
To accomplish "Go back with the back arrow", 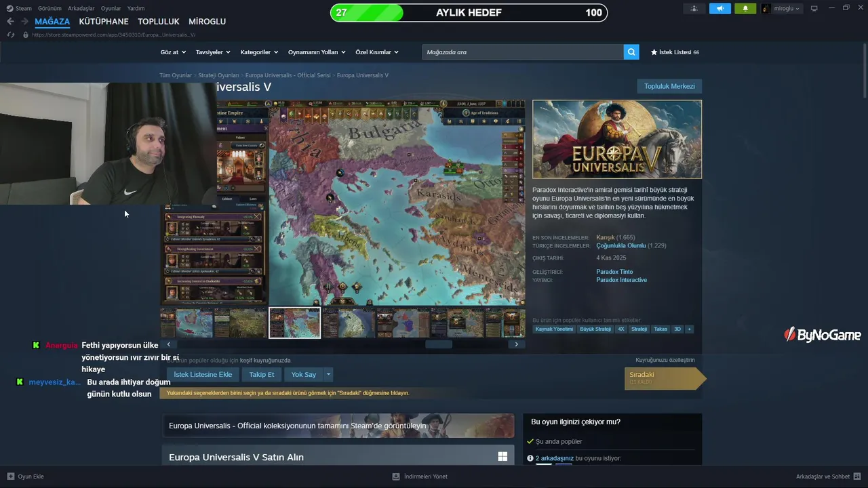I will (x=10, y=22).
